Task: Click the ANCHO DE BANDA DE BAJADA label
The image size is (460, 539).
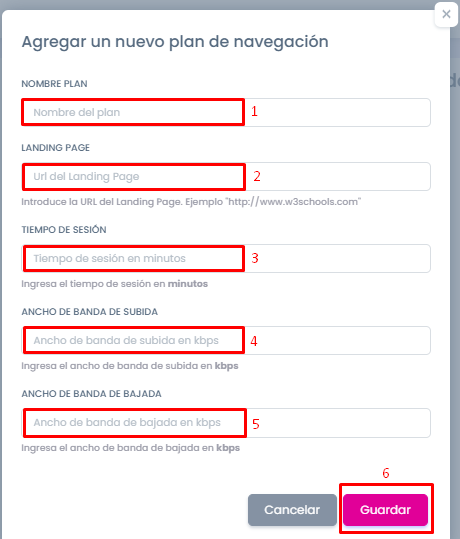Action: 91,394
